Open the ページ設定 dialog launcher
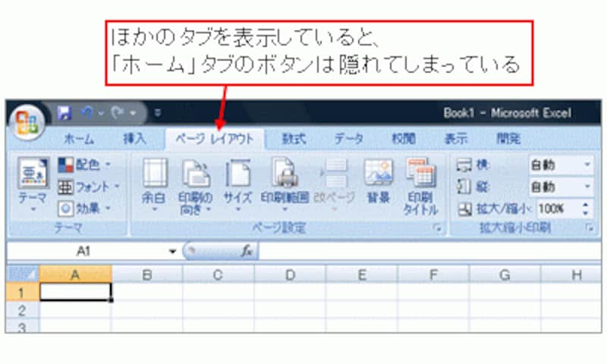Viewport: 607px width, 364px height. [x=439, y=228]
